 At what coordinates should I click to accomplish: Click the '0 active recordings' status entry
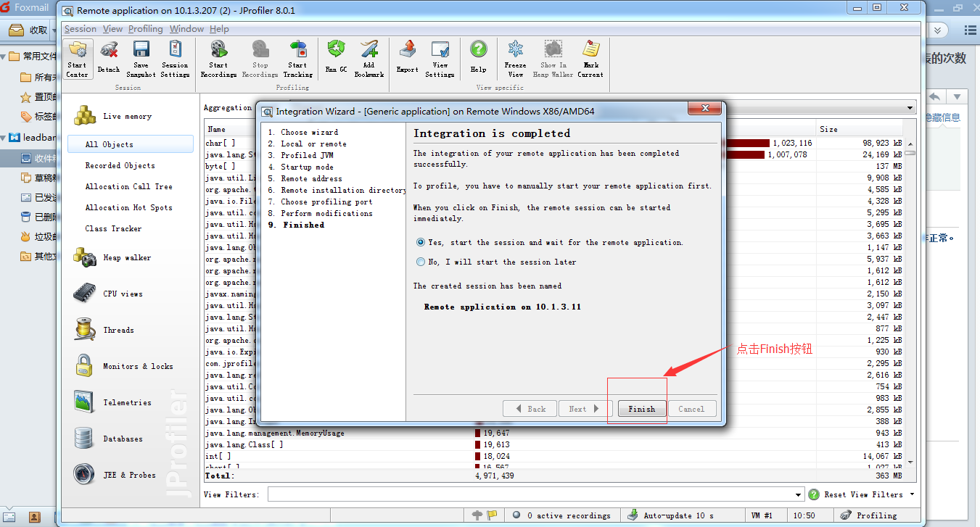tap(561, 515)
